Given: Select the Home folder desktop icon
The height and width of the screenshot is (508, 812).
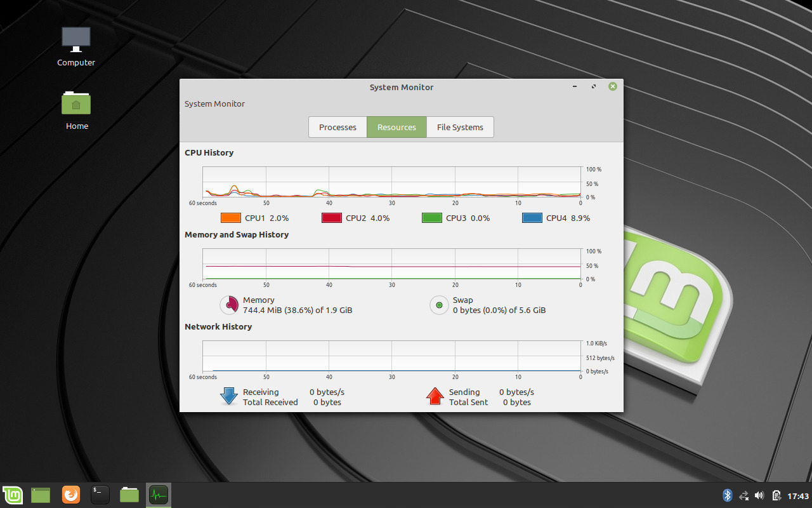Looking at the screenshot, I should coord(76,109).
